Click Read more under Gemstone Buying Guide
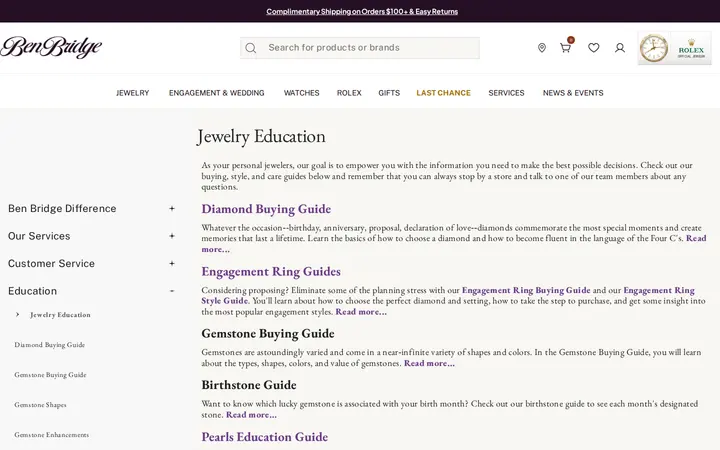Screen dimensions: 720x450 429,363
